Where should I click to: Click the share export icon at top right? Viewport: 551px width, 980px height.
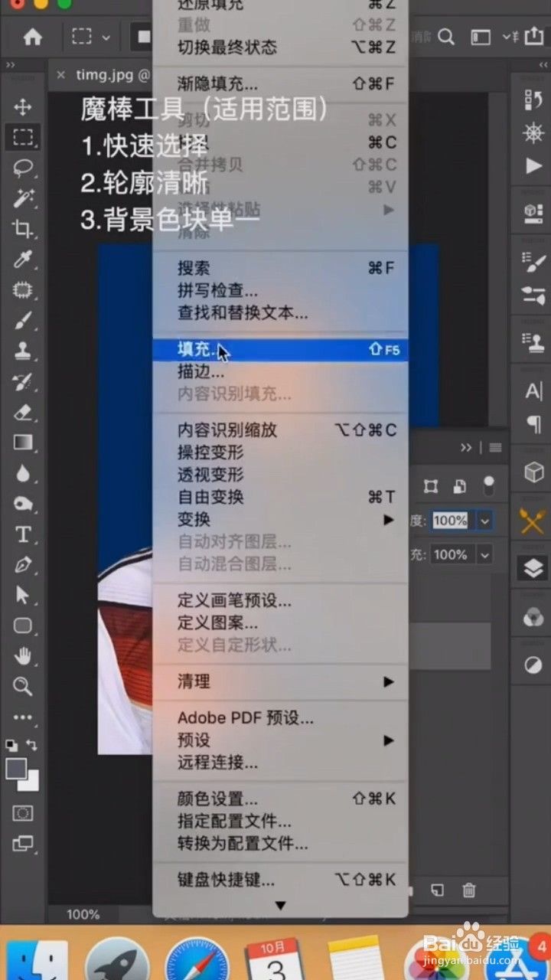pos(533,37)
